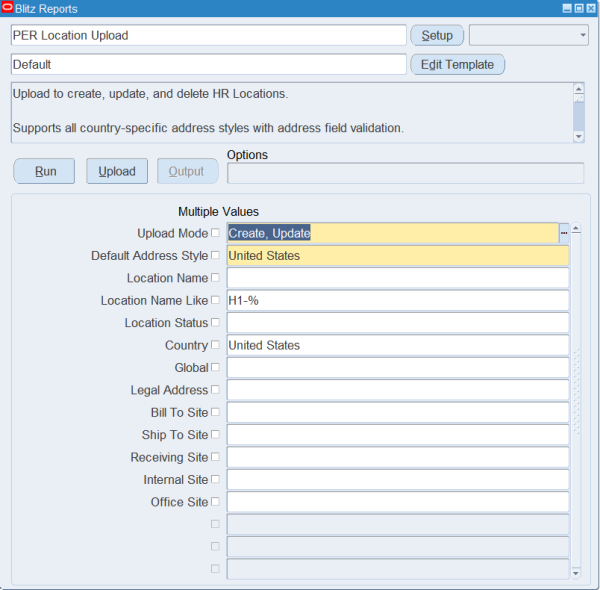The height and width of the screenshot is (590, 600).
Task: Check the Receiving Site multiple values box
Action: click(x=215, y=456)
